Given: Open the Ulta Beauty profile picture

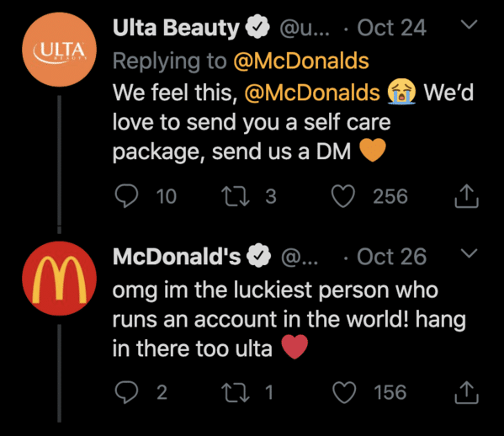Looking at the screenshot, I should 59,50.
